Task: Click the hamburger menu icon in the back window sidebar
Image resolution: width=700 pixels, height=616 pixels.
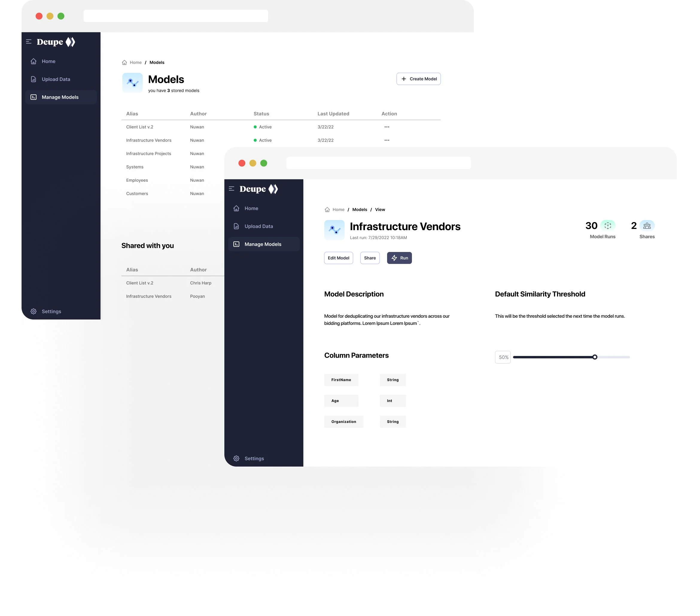Action: coord(29,42)
